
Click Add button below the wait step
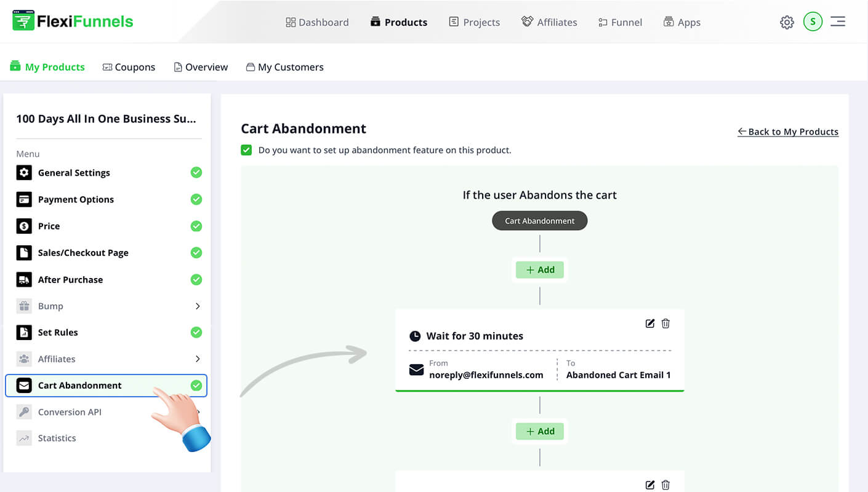(x=540, y=432)
